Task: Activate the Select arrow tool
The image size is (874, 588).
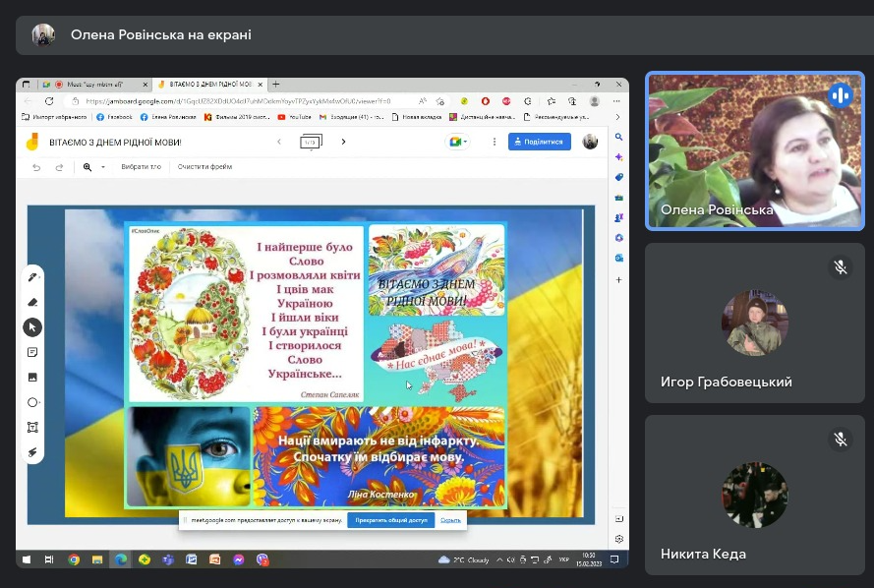Action: tap(32, 327)
